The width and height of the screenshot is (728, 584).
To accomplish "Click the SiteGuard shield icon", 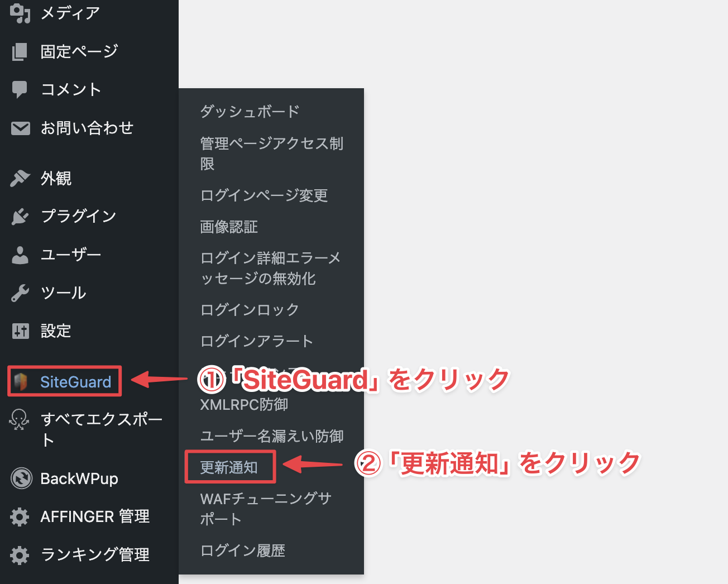I will (21, 382).
